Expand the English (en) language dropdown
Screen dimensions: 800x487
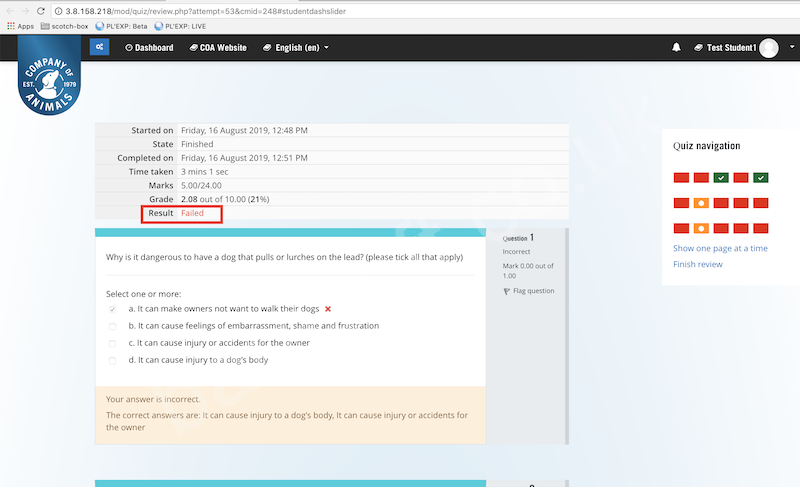[x=296, y=47]
